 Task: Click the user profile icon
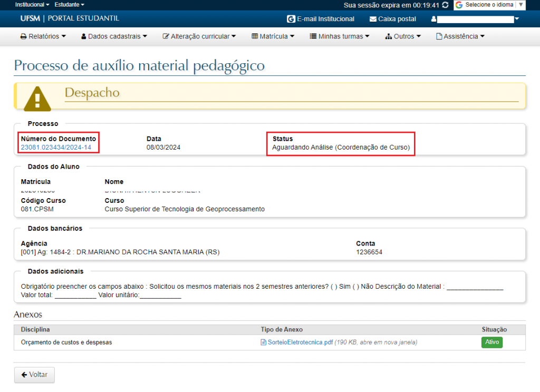(x=434, y=19)
